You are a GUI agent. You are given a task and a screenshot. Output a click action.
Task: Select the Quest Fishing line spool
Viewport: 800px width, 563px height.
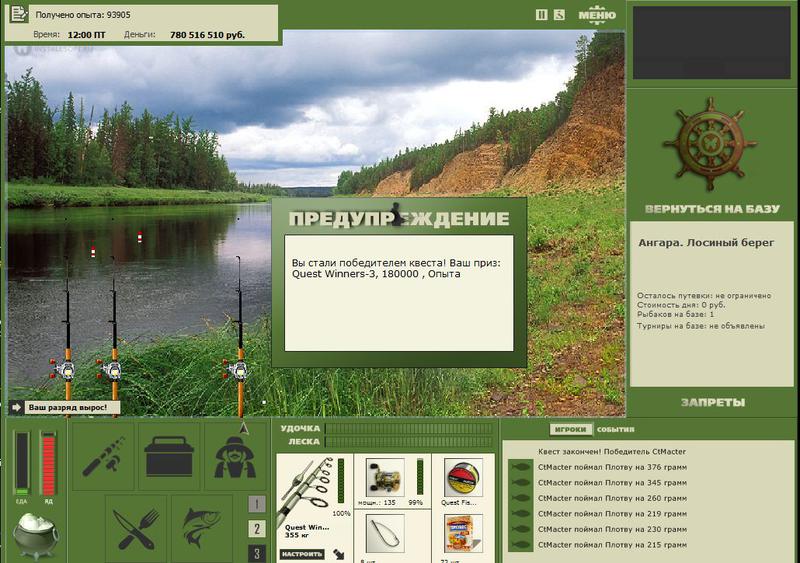[x=463, y=478]
